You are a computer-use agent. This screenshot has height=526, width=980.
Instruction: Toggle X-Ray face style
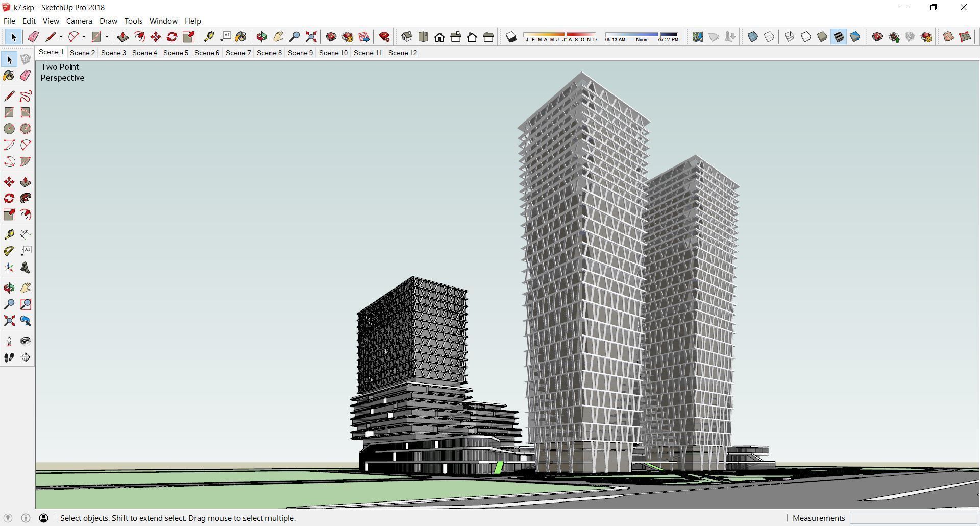click(x=753, y=37)
